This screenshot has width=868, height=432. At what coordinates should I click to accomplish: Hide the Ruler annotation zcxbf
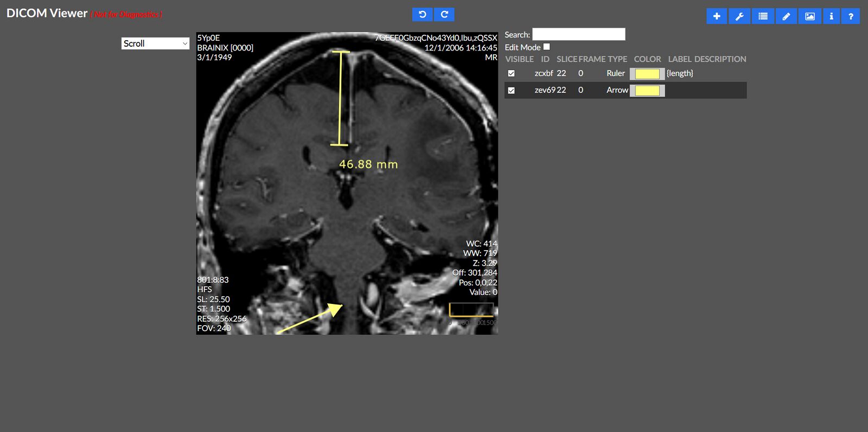coord(511,73)
